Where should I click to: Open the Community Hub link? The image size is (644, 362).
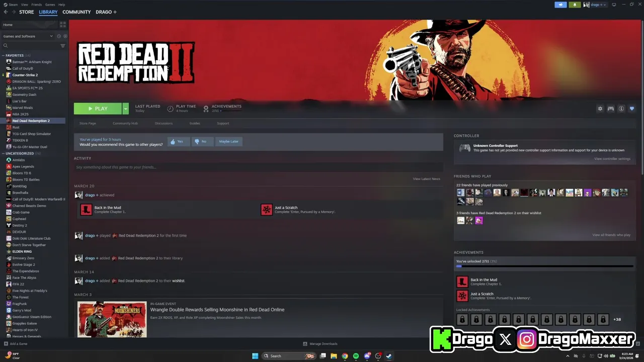point(125,123)
